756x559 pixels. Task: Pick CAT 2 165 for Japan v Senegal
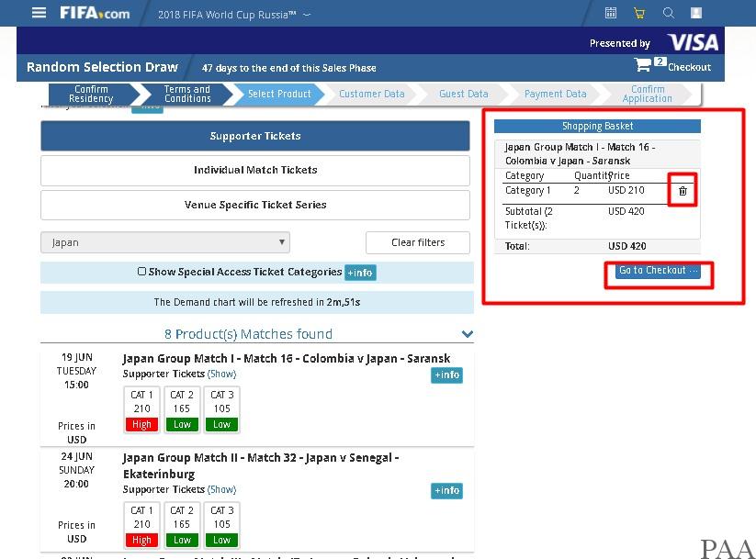pyautogui.click(x=182, y=525)
